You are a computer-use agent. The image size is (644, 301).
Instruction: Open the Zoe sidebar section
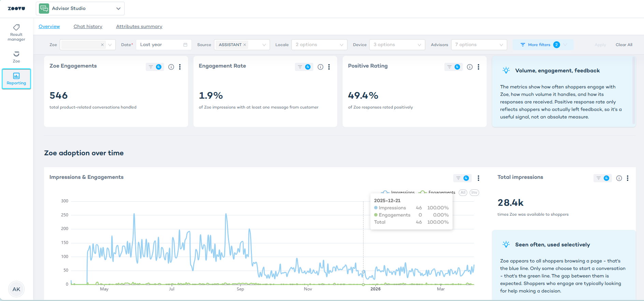pyautogui.click(x=16, y=57)
